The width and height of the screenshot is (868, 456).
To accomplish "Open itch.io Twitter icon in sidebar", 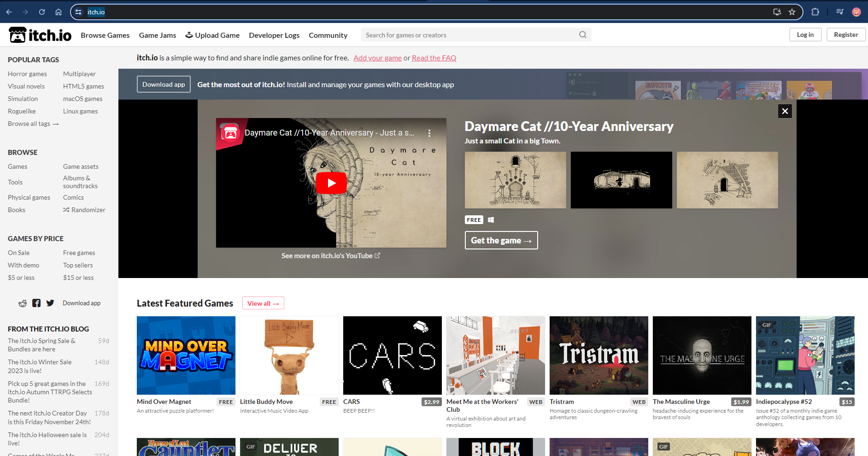I will pos(50,303).
